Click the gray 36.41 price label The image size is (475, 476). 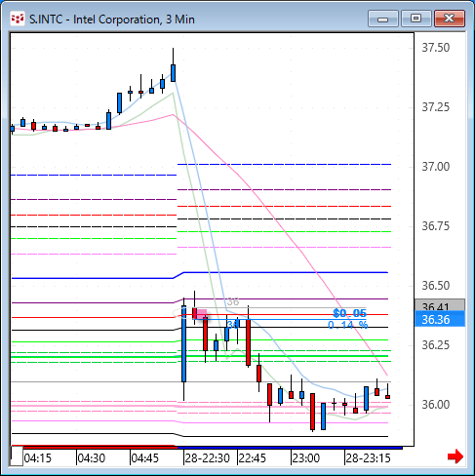coord(440,305)
